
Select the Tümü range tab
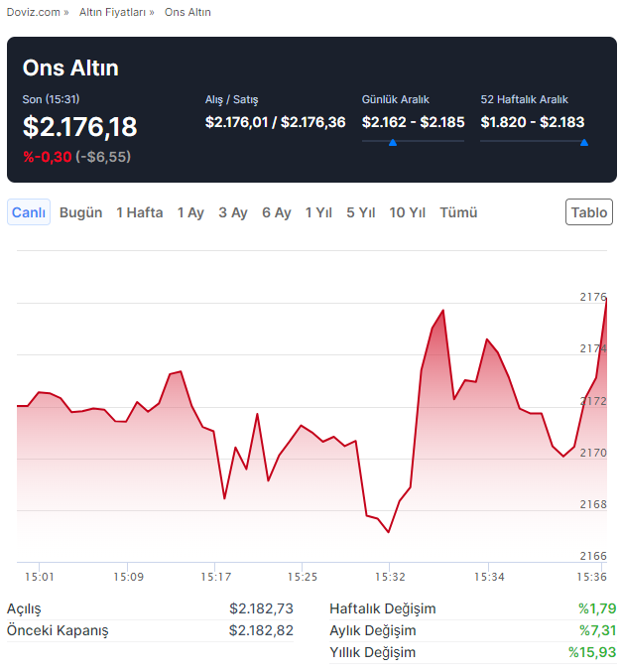[458, 212]
